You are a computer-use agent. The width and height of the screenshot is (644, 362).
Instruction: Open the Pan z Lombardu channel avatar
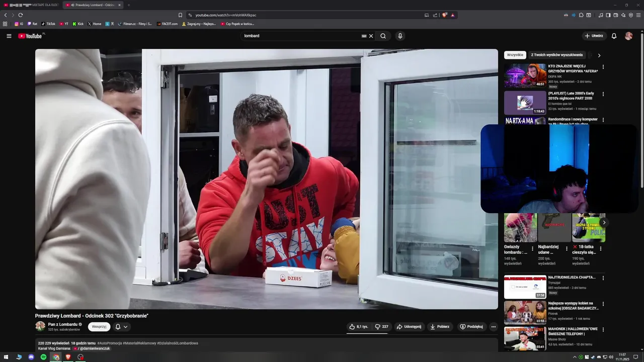point(40,326)
